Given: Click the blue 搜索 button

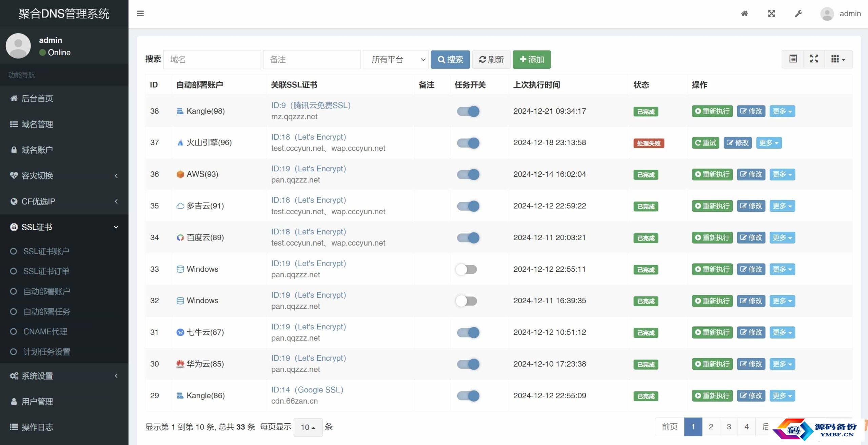Looking at the screenshot, I should [450, 60].
